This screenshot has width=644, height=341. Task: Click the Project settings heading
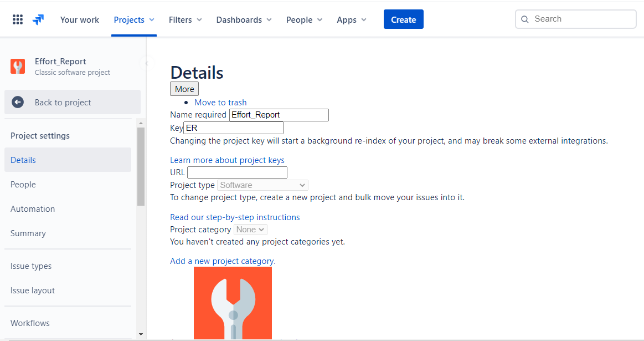[x=40, y=136]
